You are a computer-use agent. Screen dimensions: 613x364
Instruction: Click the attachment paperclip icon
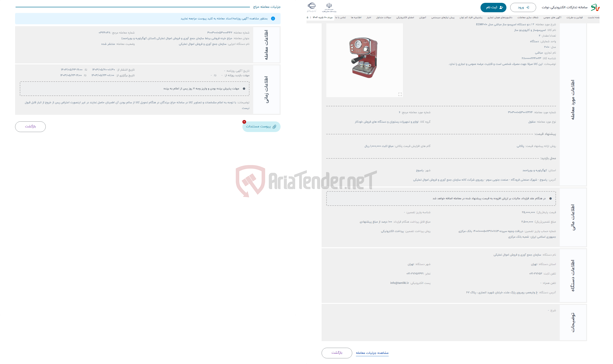click(x=276, y=127)
